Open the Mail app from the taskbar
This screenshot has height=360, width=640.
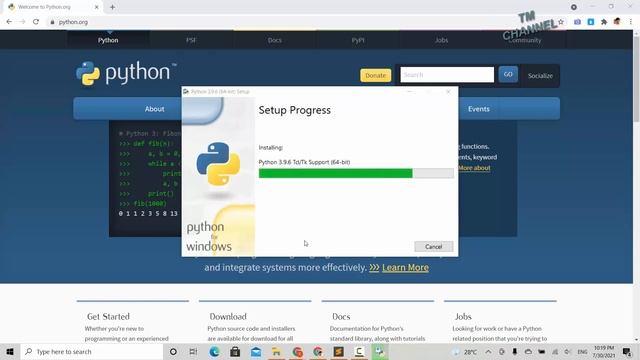click(256, 351)
